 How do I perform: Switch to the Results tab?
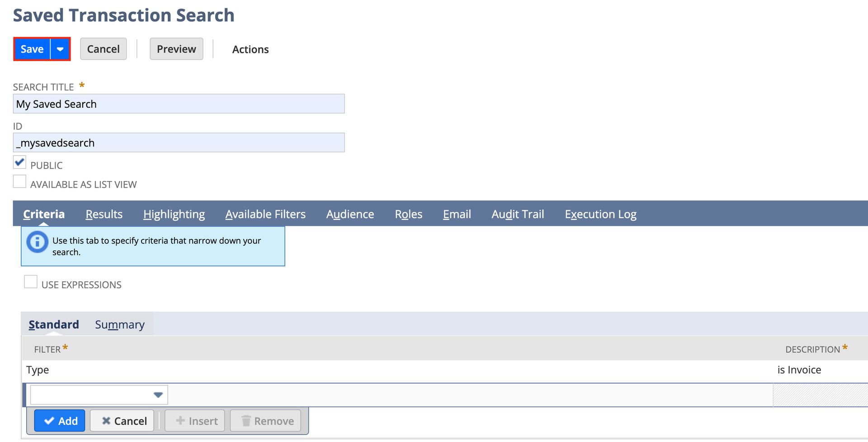point(104,214)
